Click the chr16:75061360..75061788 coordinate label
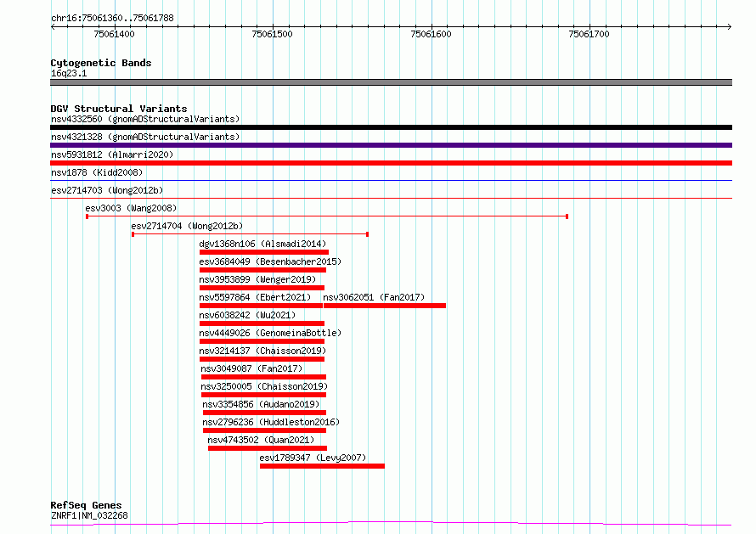756x534 pixels. tap(112, 18)
